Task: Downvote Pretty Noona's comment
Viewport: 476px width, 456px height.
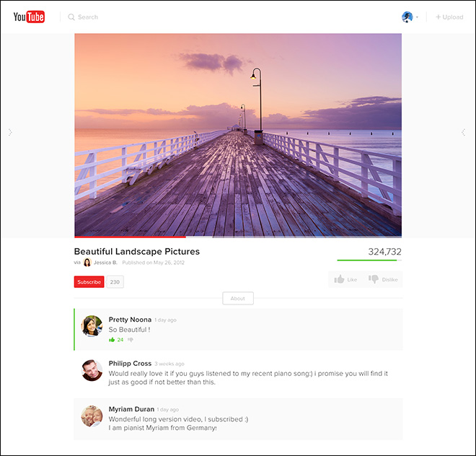Action: click(x=131, y=339)
